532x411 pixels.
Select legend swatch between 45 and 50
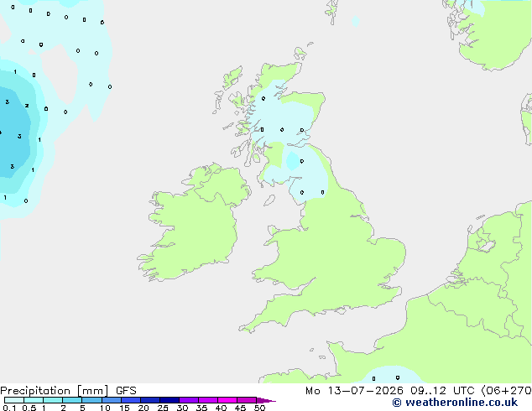coord(247,400)
